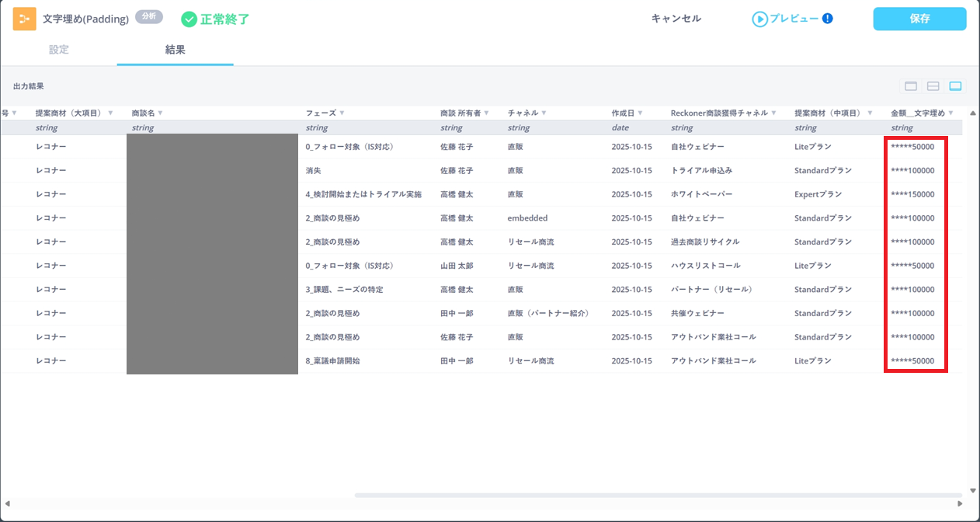Select the bottom panel layout icon
The width and height of the screenshot is (980, 522).
point(955,86)
